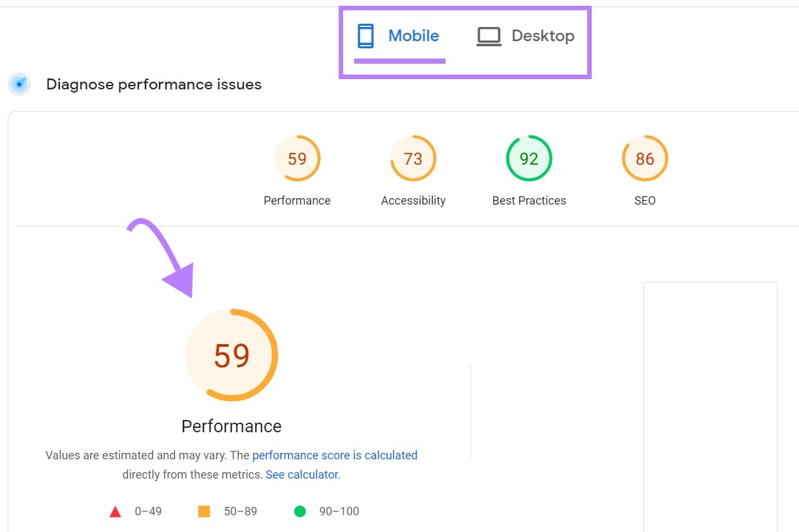Select the SEO score gauge showing 86
Viewport: 799px width, 532px height.
(644, 158)
